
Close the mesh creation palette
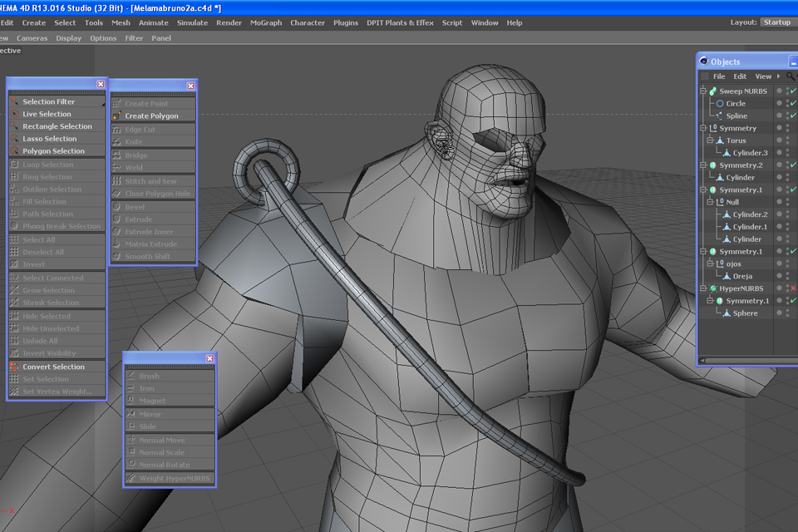(190, 86)
